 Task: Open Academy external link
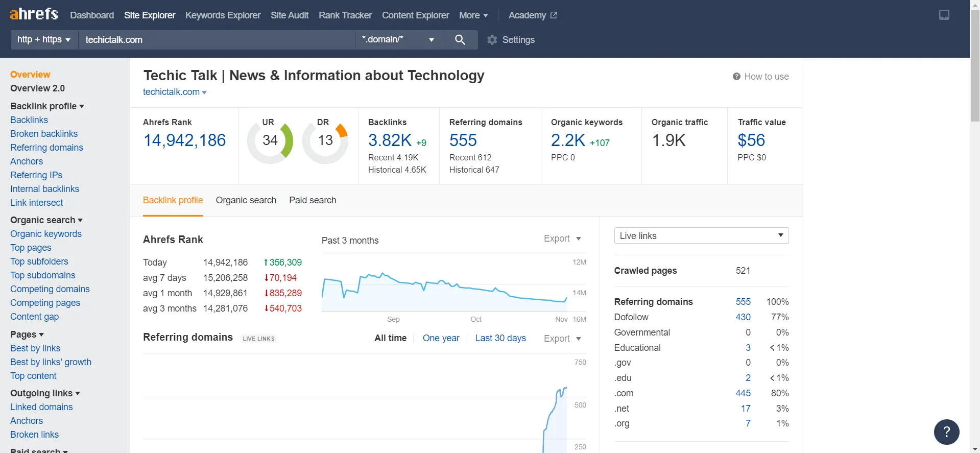(x=533, y=15)
